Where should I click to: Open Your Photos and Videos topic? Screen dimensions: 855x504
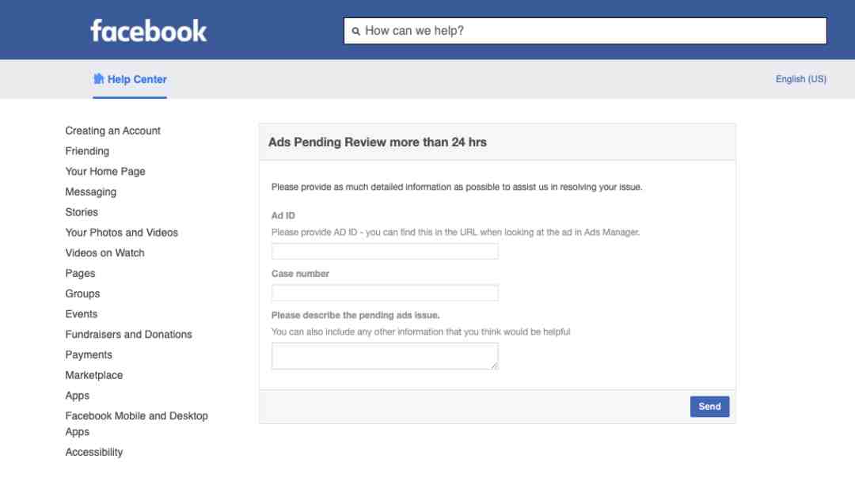122,233
